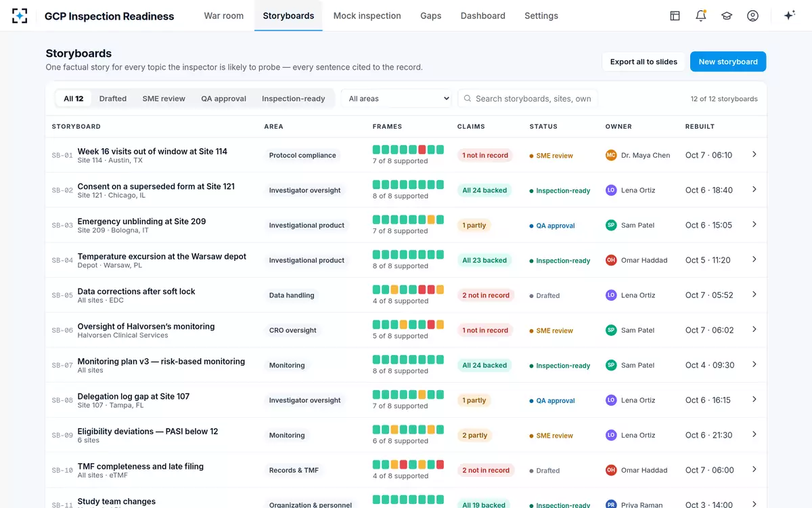
Task: Open SB-07 using its row chevron
Action: (754, 364)
